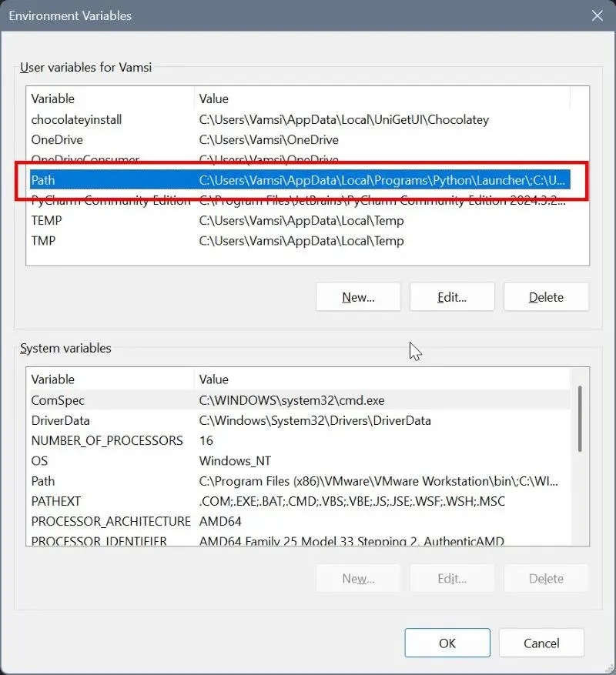Image resolution: width=616 pixels, height=675 pixels.
Task: Click Cancel to discard changes
Action: [x=541, y=643]
